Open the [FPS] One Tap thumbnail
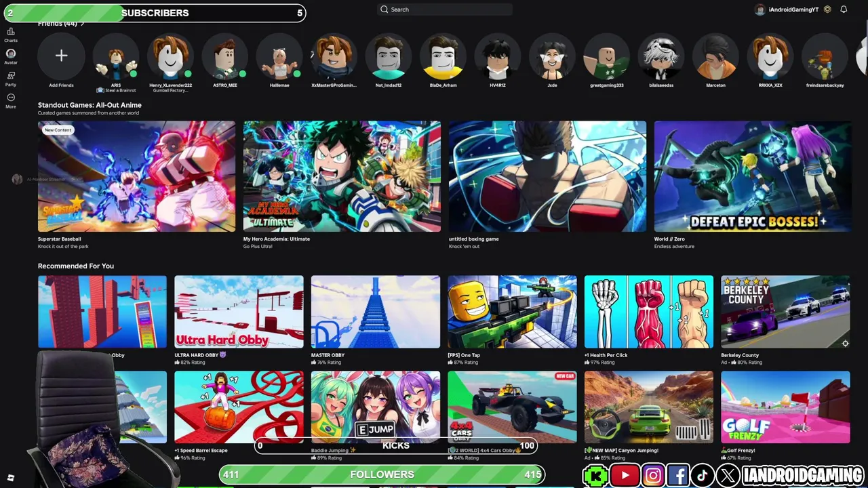The image size is (868, 488). pos(512,312)
